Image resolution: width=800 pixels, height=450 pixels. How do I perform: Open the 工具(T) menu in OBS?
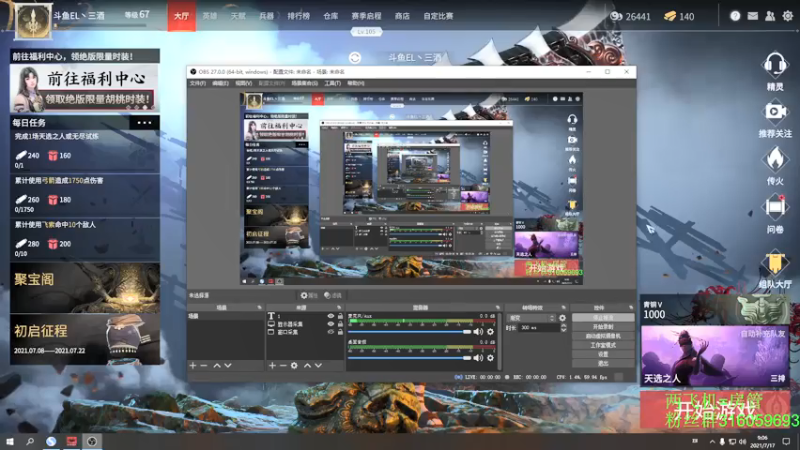(332, 83)
